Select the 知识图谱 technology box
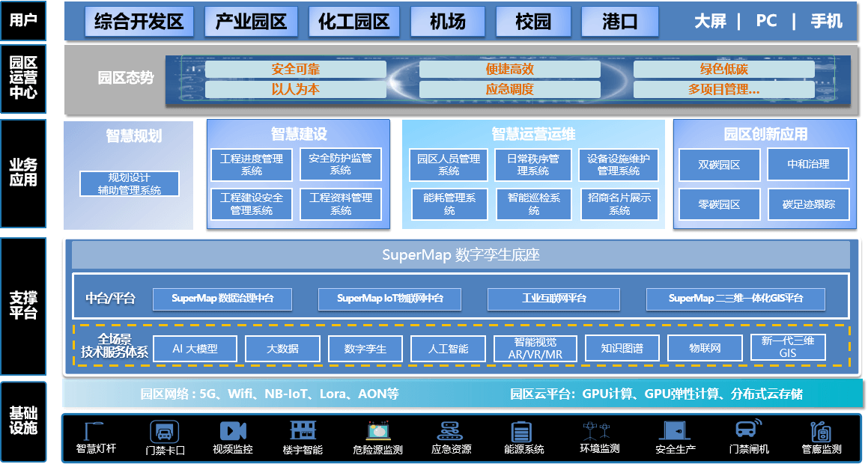 (622, 349)
